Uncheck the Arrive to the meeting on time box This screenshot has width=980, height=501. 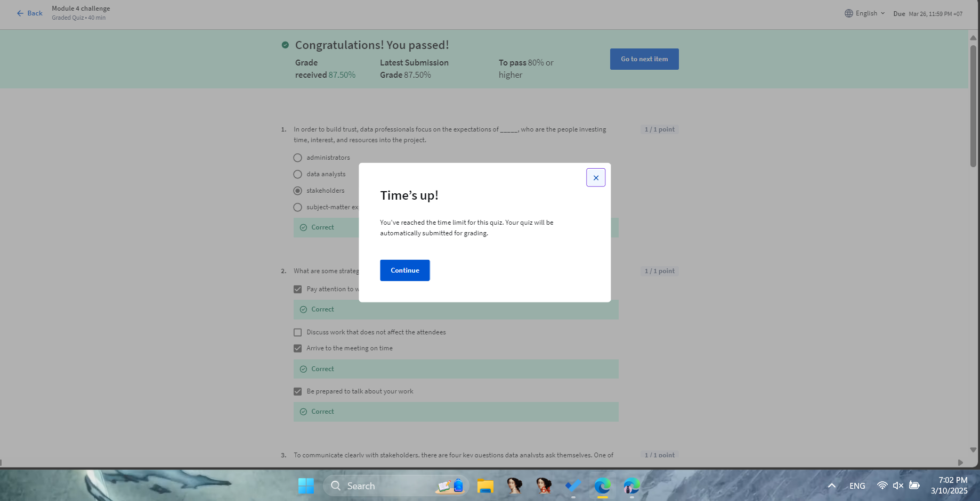coord(297,348)
